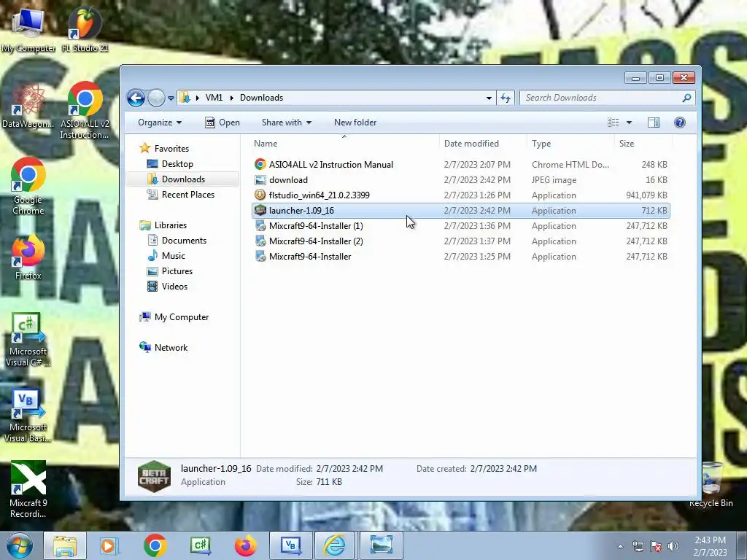Create a New folder
Screen dimensions: 747x560
(355, 122)
